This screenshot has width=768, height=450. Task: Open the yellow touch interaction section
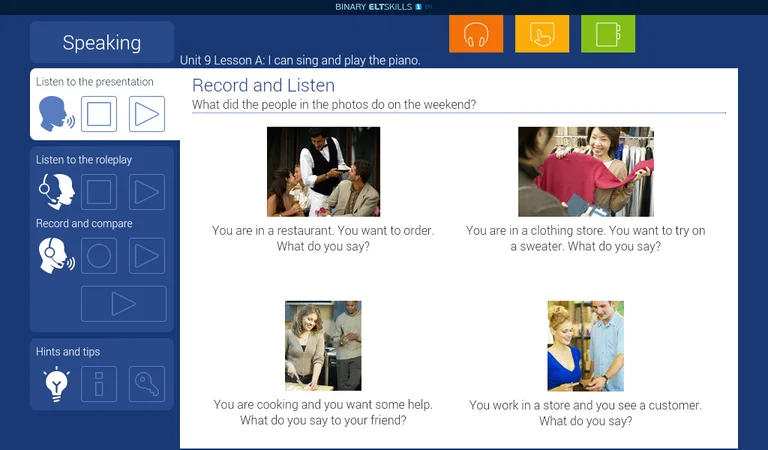pos(542,34)
